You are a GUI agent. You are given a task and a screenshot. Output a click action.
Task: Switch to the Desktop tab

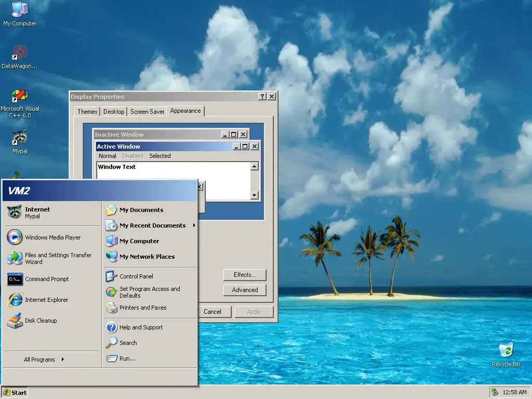(114, 112)
